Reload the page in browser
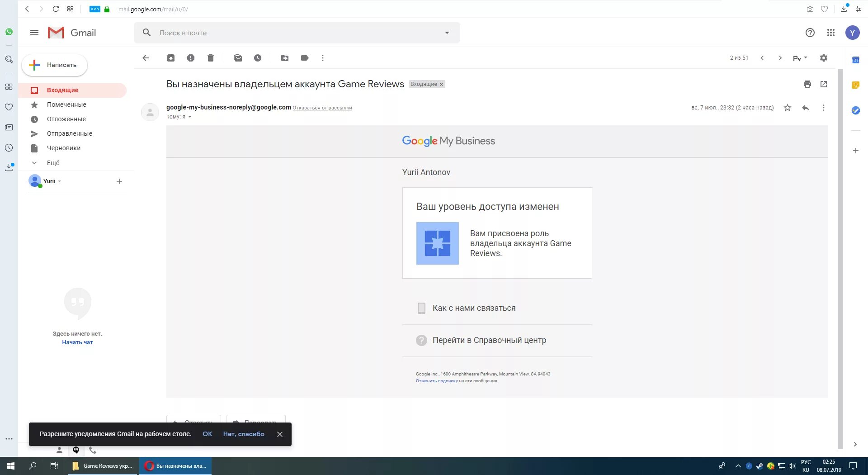 pyautogui.click(x=56, y=9)
